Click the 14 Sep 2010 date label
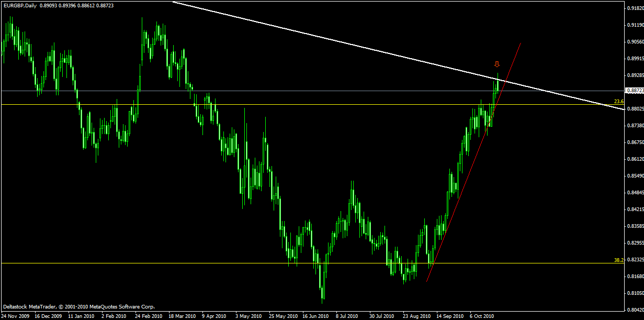The height and width of the screenshot is (320, 644). click(x=450, y=316)
